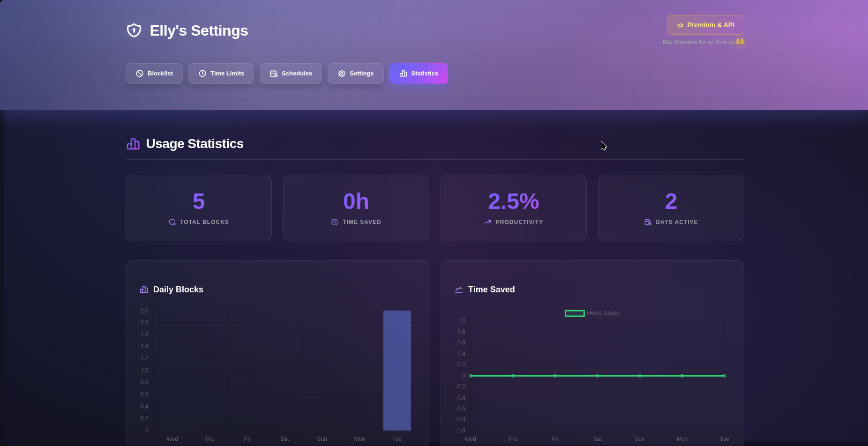Click the line chart icon beside Time Saved heading
The image size is (868, 446).
pyautogui.click(x=459, y=290)
